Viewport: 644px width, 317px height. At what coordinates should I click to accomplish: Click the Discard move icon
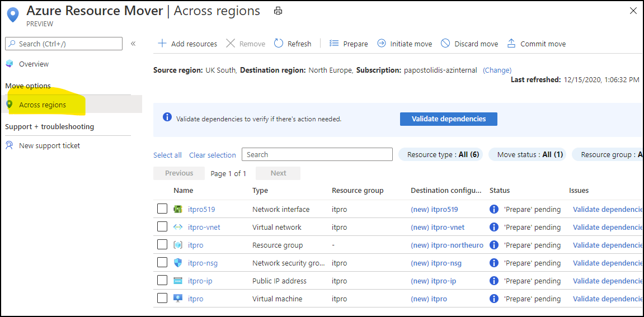point(445,44)
